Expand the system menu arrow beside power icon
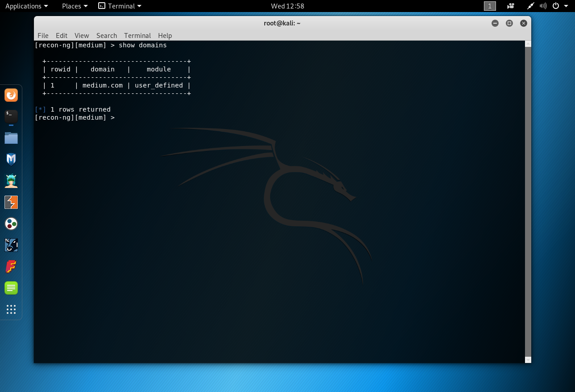 click(565, 6)
